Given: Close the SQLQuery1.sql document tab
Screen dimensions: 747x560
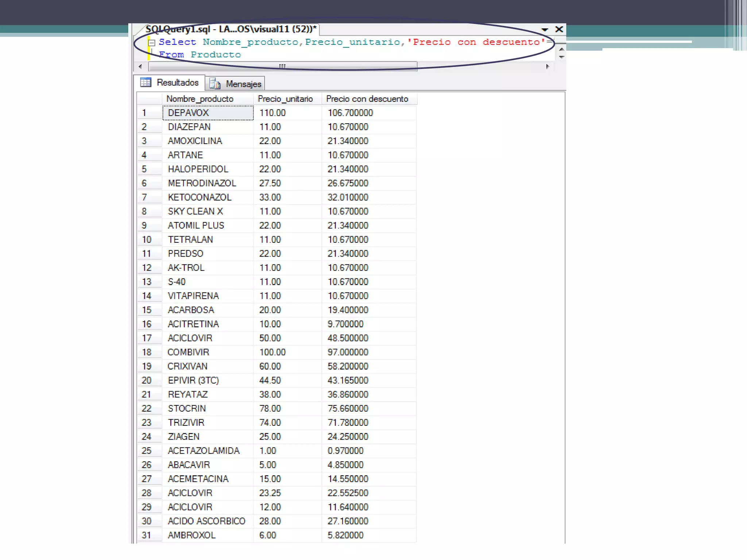Looking at the screenshot, I should tap(559, 29).
